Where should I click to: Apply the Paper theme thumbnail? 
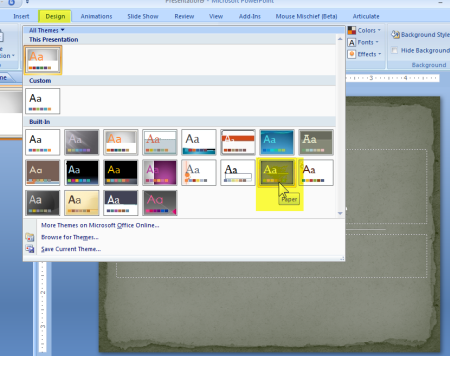[277, 173]
